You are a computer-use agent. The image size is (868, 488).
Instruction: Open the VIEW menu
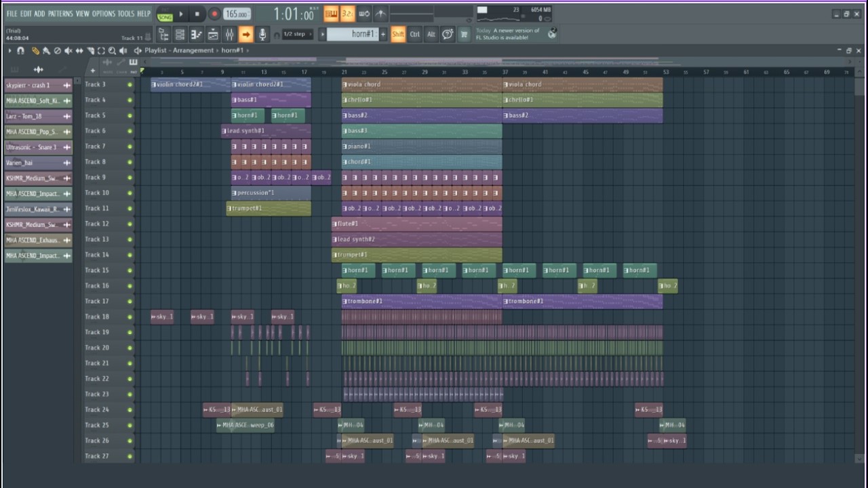click(x=83, y=14)
